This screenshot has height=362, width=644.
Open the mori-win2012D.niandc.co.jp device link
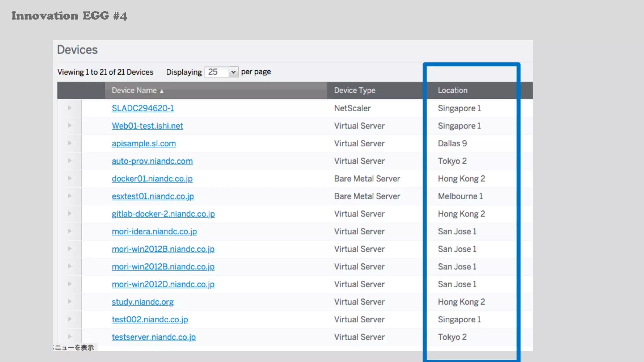click(x=163, y=284)
